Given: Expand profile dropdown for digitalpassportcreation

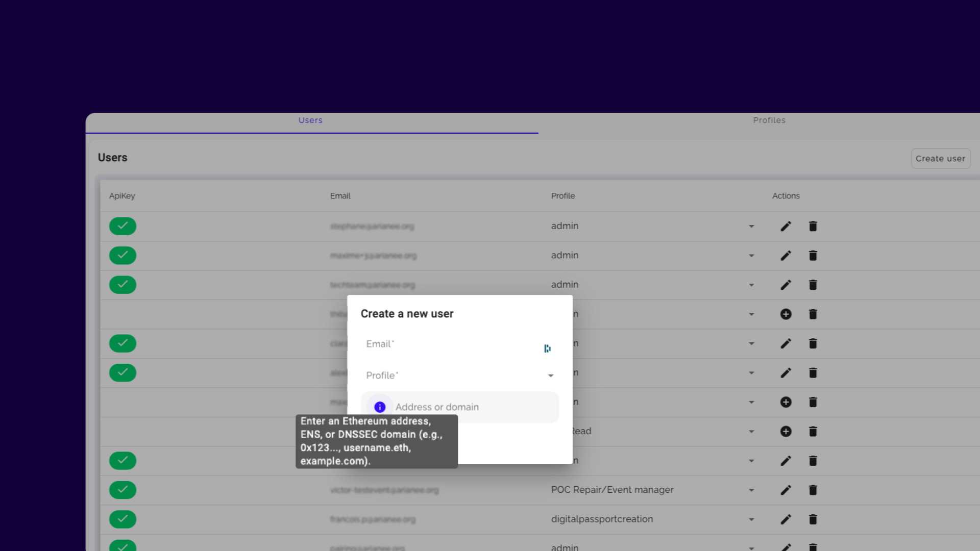Looking at the screenshot, I should point(751,519).
